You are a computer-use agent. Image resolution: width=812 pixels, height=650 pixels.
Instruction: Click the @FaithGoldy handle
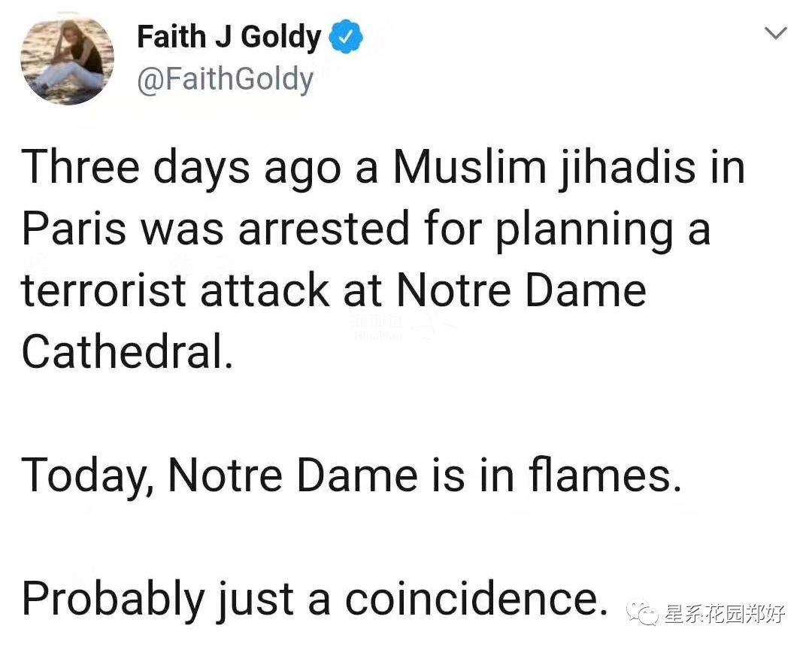(x=226, y=77)
